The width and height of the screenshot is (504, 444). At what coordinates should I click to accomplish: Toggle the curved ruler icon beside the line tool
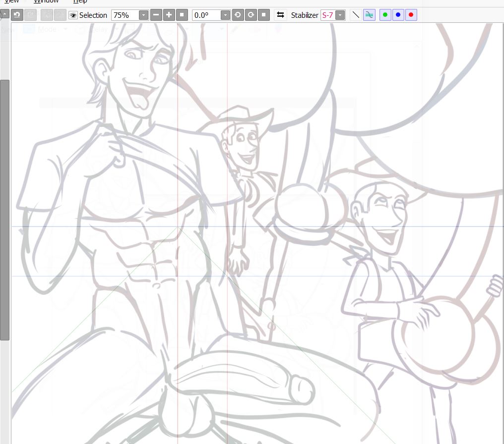369,15
